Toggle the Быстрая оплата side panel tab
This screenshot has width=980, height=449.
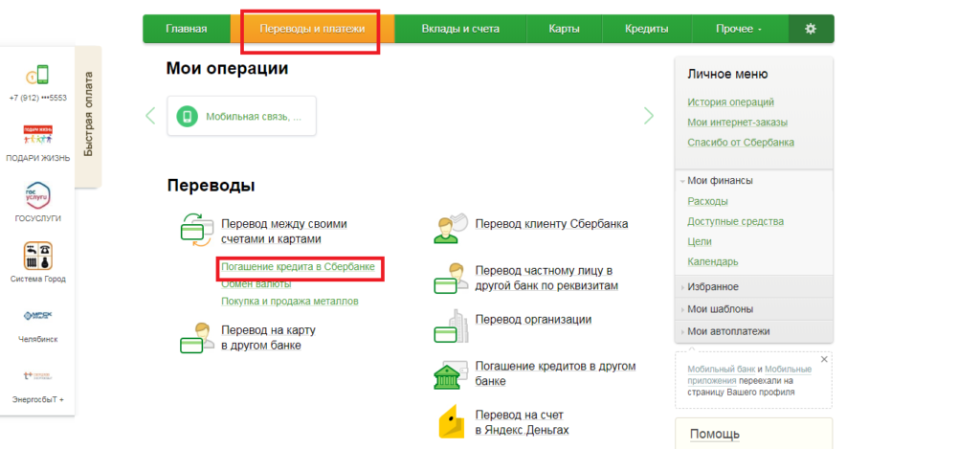(x=88, y=115)
